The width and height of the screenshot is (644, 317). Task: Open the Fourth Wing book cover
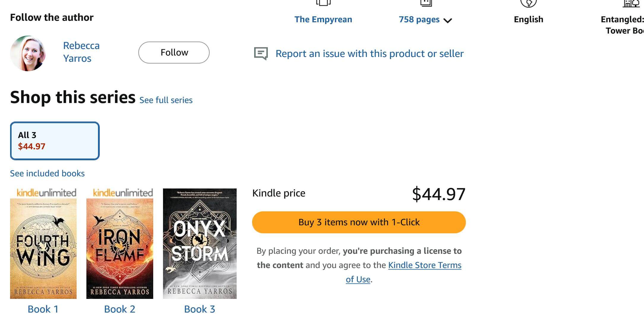pos(43,249)
